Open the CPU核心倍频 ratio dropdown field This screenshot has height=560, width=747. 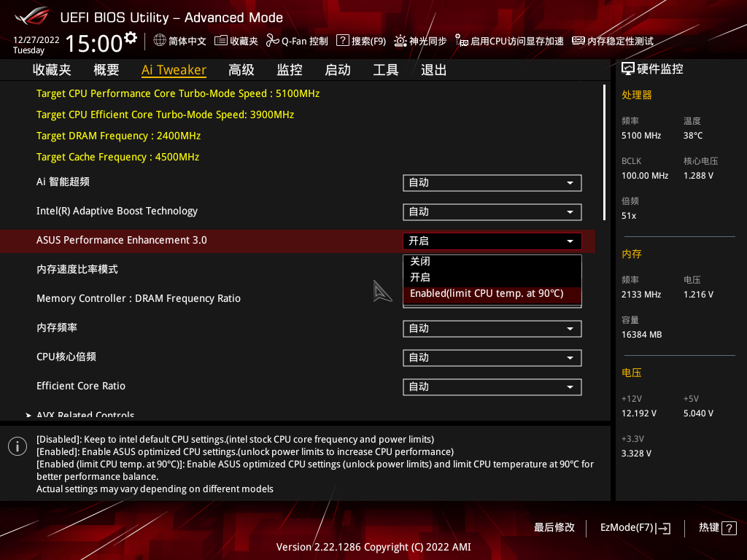click(x=492, y=358)
